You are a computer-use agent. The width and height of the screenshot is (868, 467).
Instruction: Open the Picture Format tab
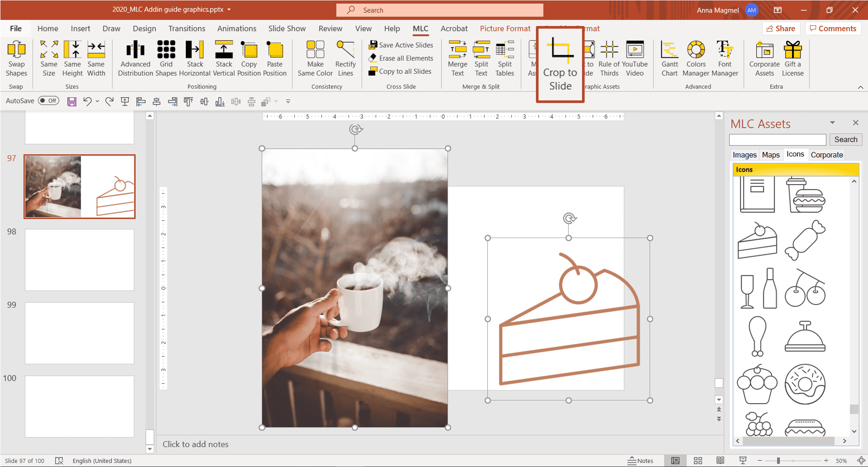505,29
